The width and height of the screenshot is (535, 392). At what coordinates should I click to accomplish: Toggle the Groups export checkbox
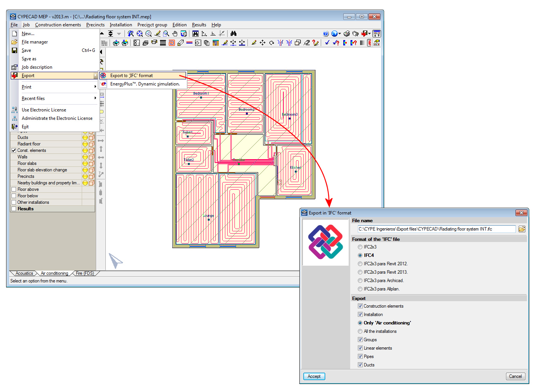360,340
